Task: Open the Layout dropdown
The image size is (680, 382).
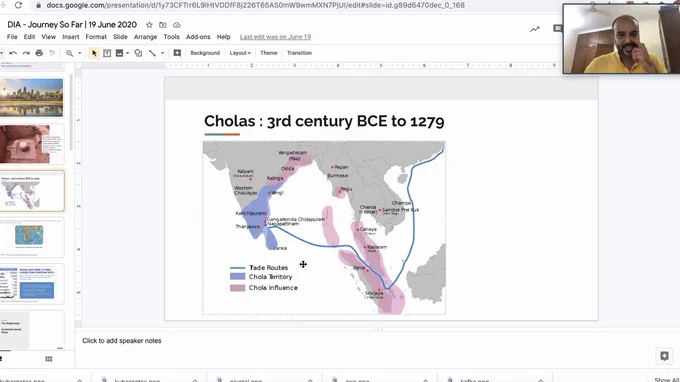Action: (240, 53)
